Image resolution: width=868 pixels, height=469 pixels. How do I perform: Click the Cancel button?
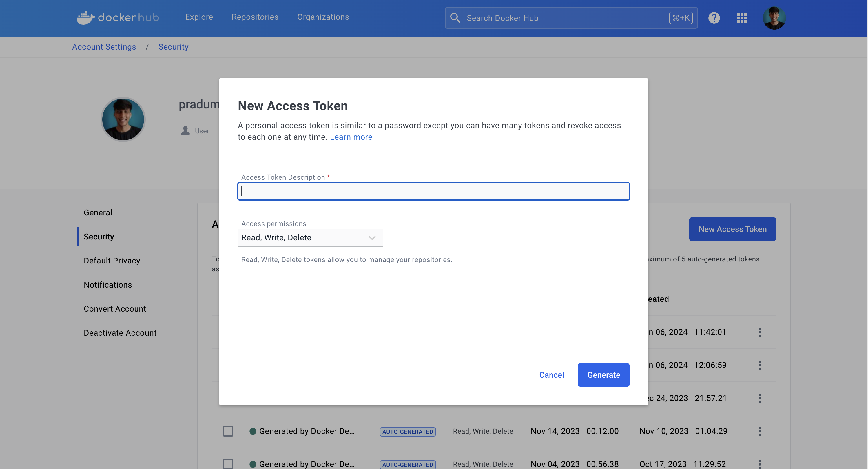pos(551,375)
